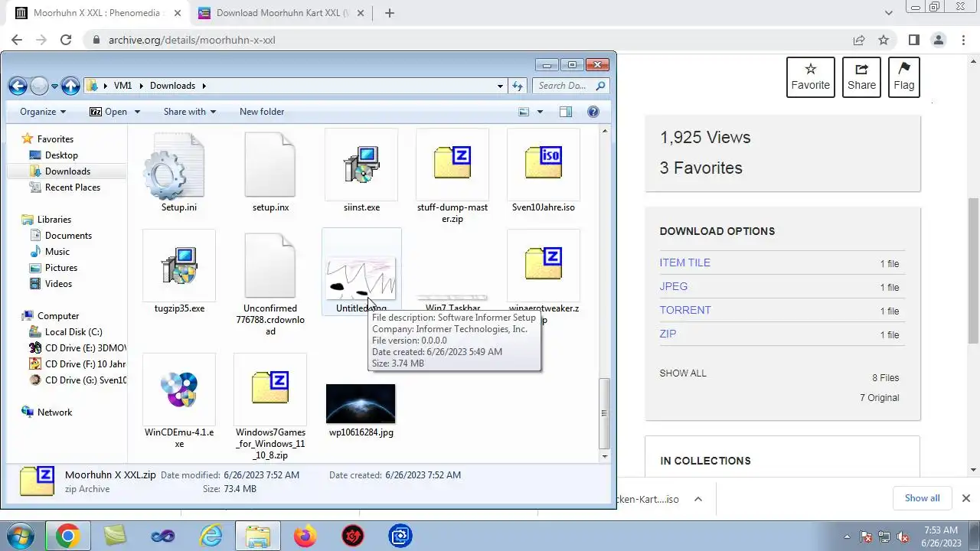Show hidden tray icons arrow
980x551 pixels.
847,536
